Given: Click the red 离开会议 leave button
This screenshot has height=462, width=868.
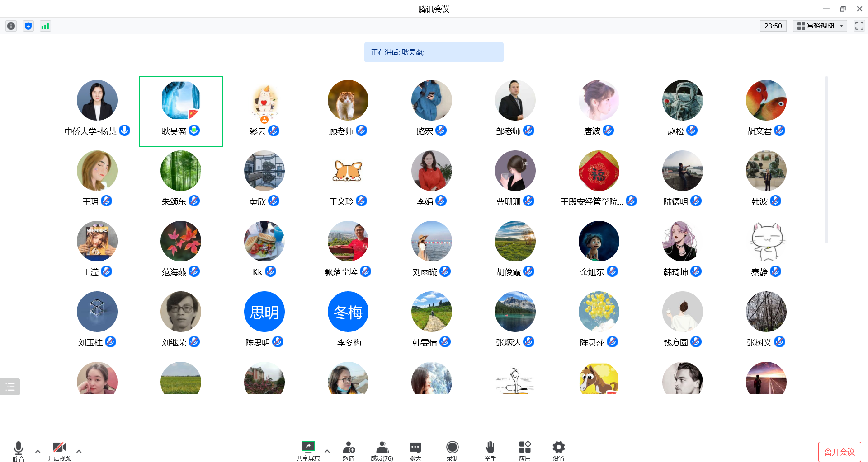Looking at the screenshot, I should pos(839,452).
